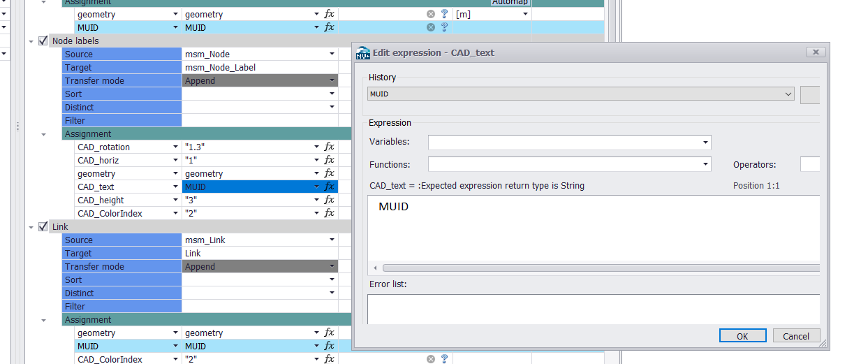Collapse Assignment group under Node labels
This screenshot has width=868, height=364.
pyautogui.click(x=45, y=134)
